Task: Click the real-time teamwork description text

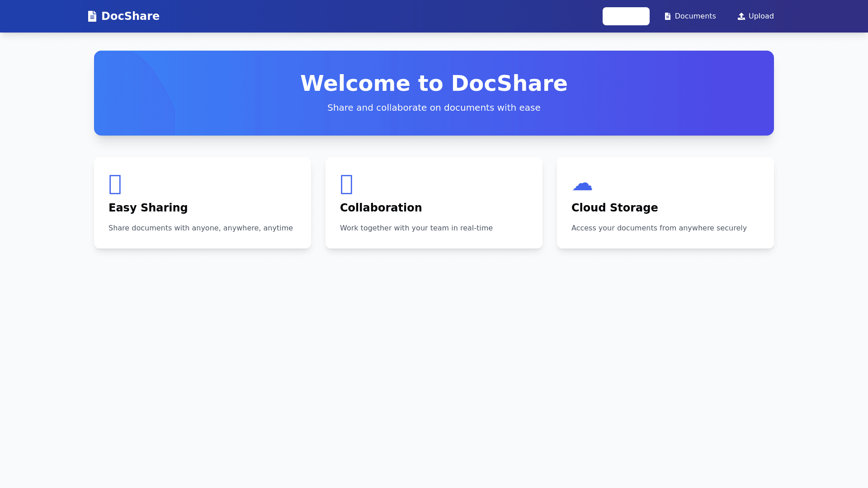Action: click(x=416, y=228)
